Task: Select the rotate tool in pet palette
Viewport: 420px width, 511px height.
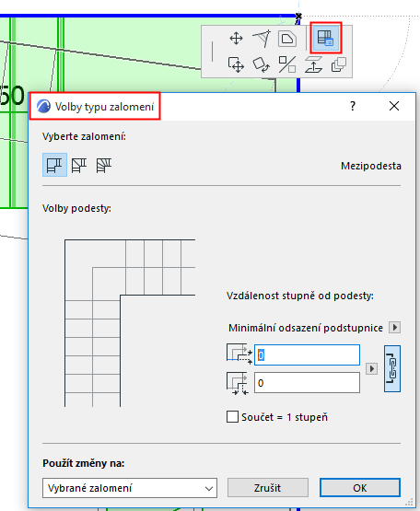Action: (262, 64)
